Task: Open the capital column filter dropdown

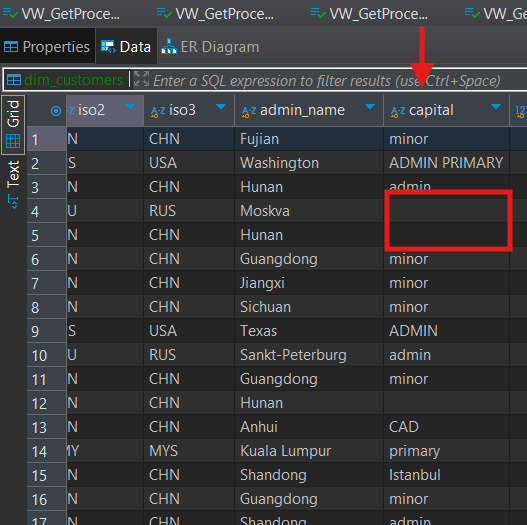Action: [496, 107]
